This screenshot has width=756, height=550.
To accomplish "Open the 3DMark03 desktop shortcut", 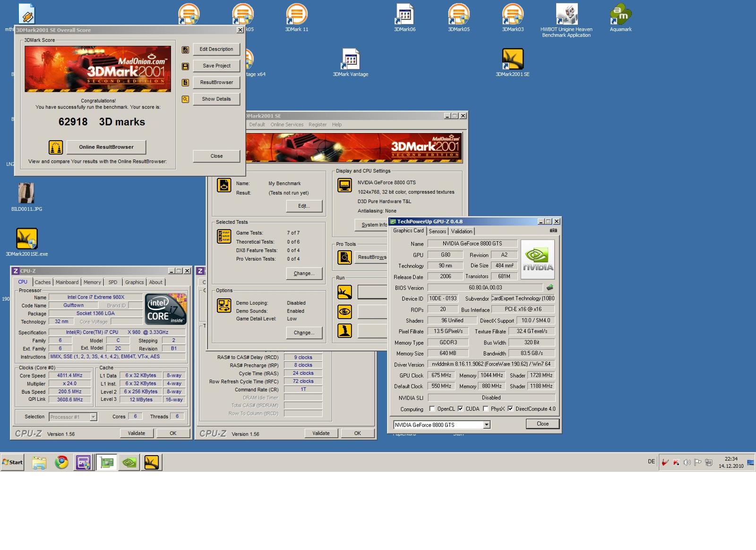I will pos(513,17).
